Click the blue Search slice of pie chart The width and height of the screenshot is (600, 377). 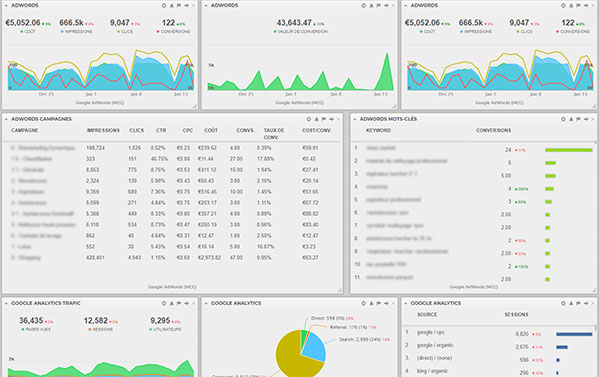[x=315, y=346]
